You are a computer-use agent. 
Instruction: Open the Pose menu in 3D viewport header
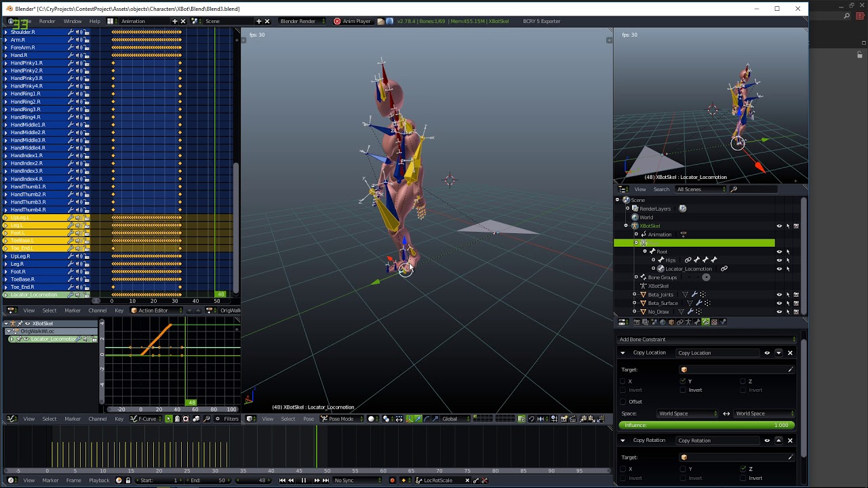point(308,419)
